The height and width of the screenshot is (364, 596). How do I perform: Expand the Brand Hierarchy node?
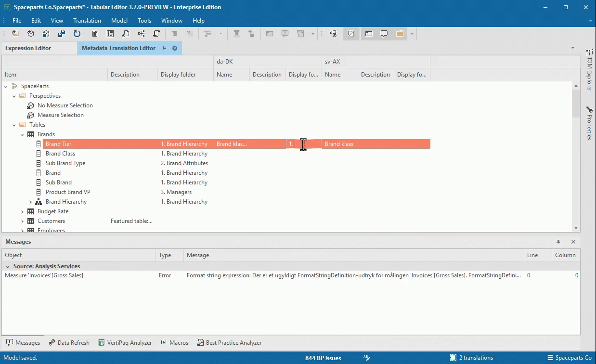pos(30,202)
